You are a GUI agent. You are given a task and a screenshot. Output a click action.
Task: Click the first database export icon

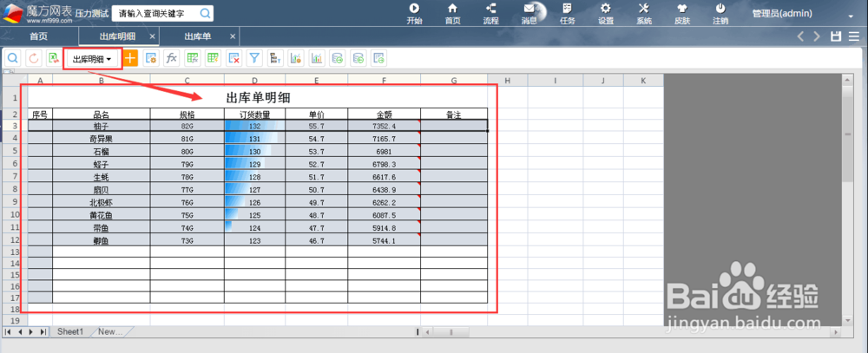338,58
